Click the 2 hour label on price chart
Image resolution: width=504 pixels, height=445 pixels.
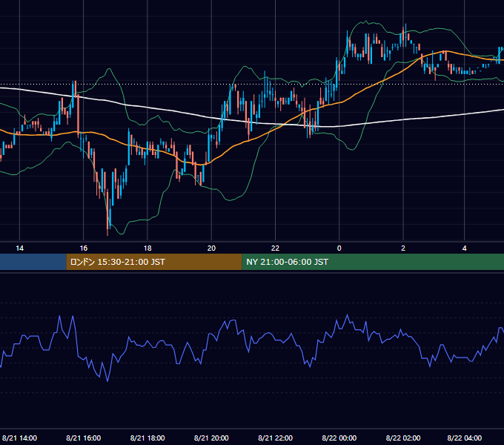point(403,248)
